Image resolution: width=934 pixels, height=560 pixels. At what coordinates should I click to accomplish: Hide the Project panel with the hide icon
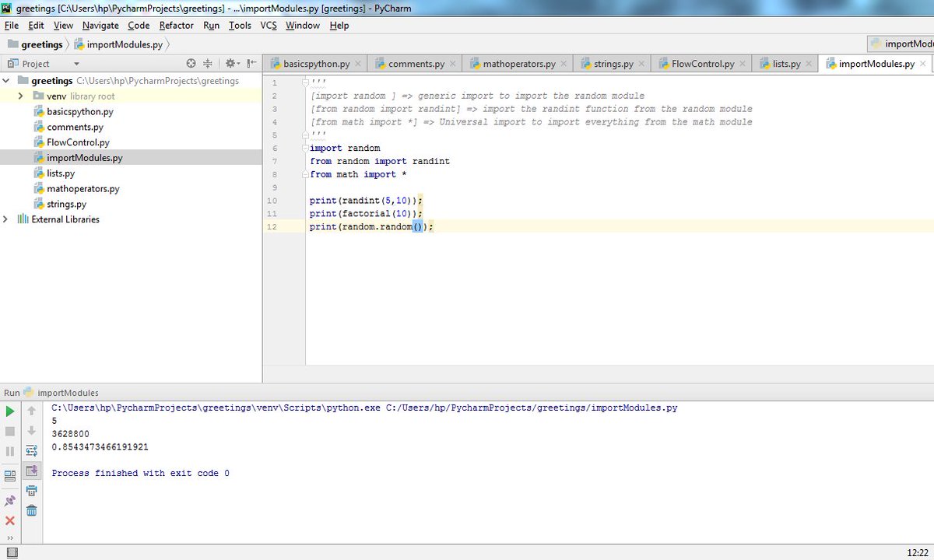(251, 64)
